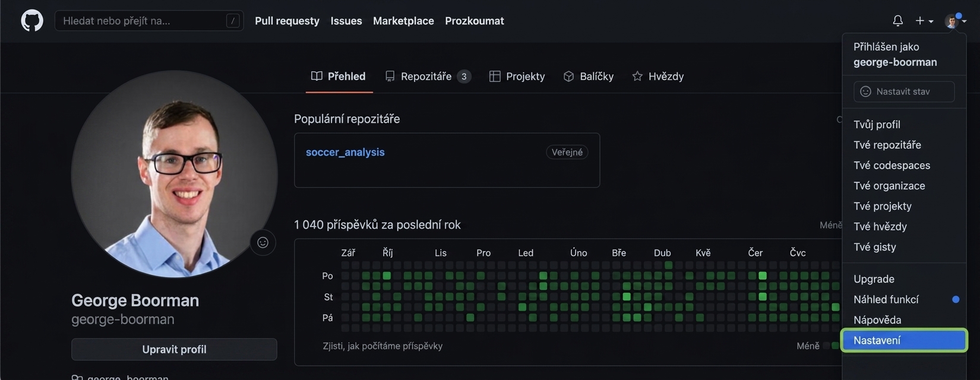Image resolution: width=980 pixels, height=380 pixels.
Task: Focus the 'Hledat nebo přejít na...' search field
Action: (149, 21)
